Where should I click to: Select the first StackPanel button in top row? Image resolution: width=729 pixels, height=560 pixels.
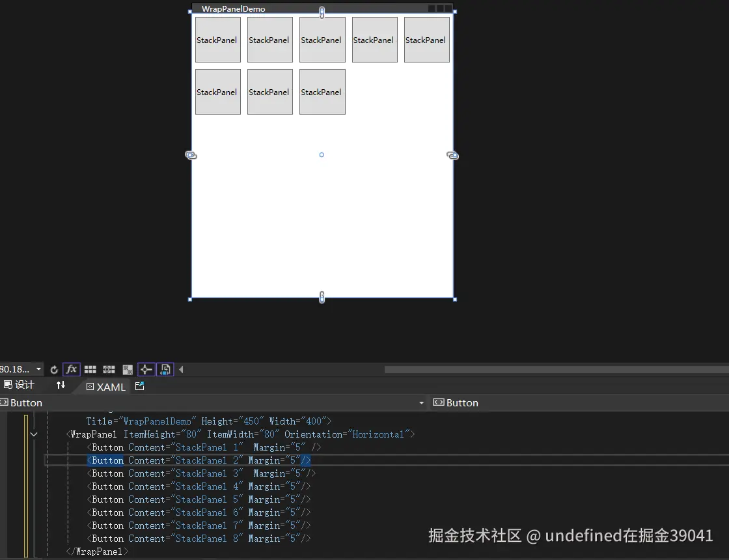pyautogui.click(x=218, y=40)
